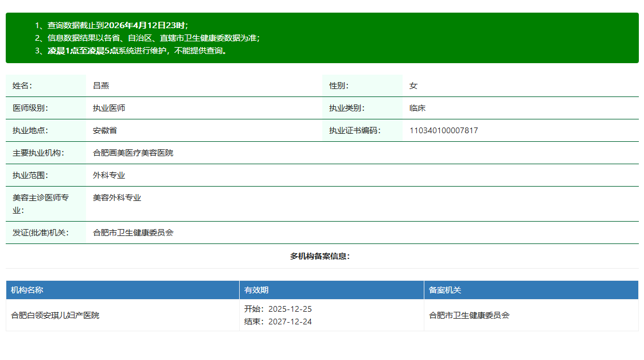The width and height of the screenshot is (644, 360).
Task: Select the license number 110340100007817
Action: [443, 130]
